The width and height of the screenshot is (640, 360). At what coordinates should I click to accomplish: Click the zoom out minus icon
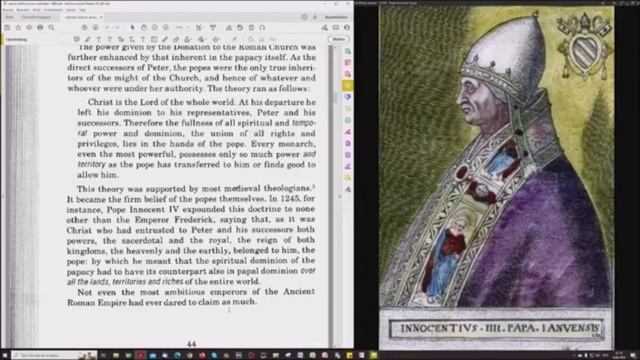pos(155,27)
